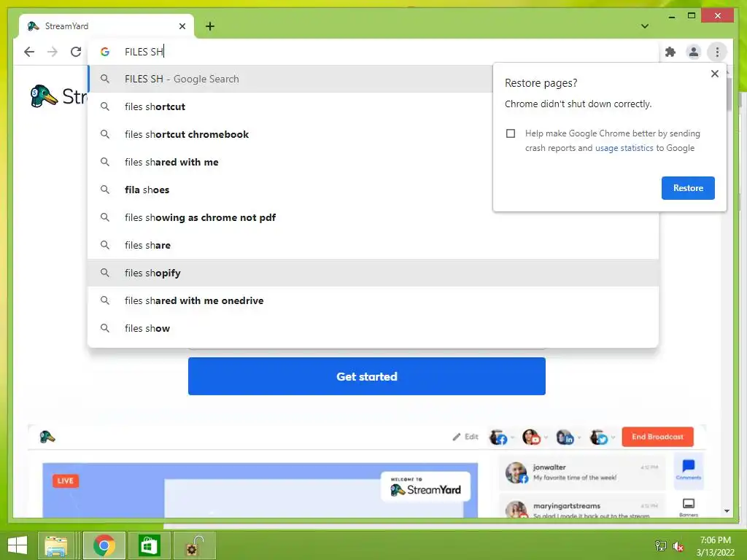Click End Broadcast in the preview image
Viewport: 747px width, 560px height.
point(657,437)
